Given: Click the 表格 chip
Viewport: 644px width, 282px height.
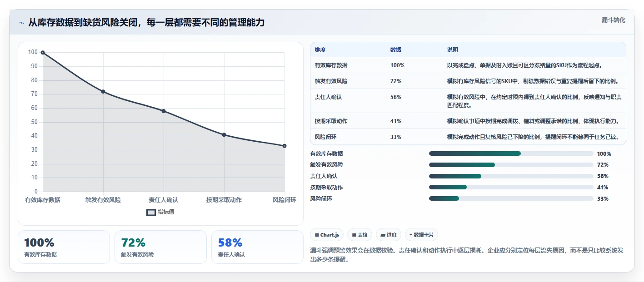Looking at the screenshot, I should 359,235.
